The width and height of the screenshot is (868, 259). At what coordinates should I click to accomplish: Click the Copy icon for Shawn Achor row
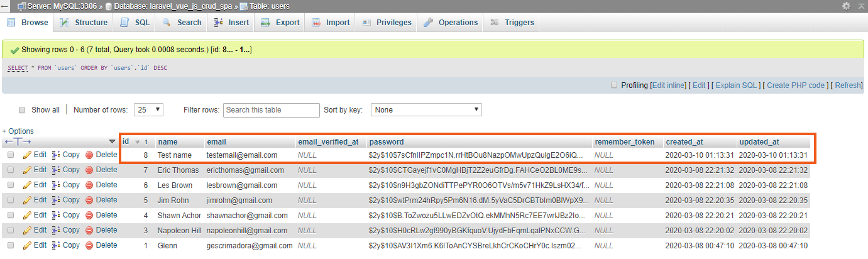[x=56, y=215]
